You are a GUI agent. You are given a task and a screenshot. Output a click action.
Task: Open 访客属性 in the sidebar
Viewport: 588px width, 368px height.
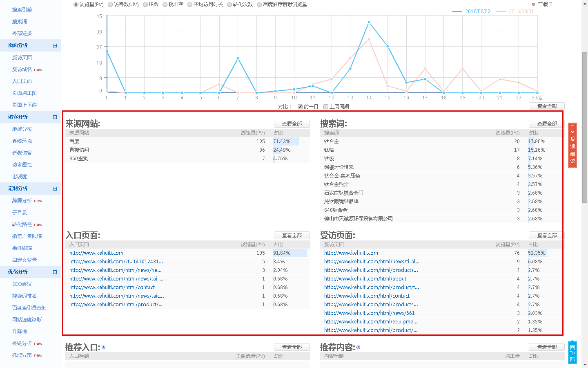22,165
